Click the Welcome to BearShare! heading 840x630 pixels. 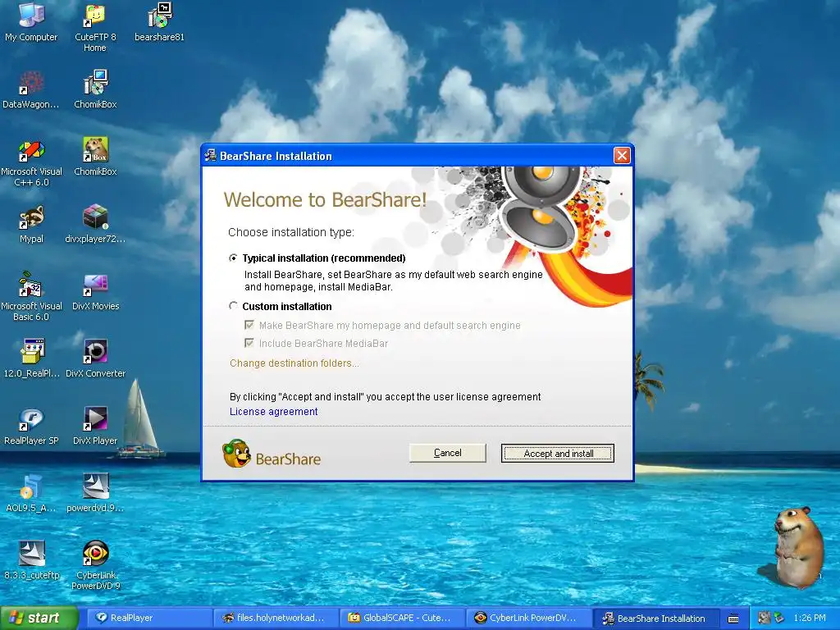tap(325, 200)
